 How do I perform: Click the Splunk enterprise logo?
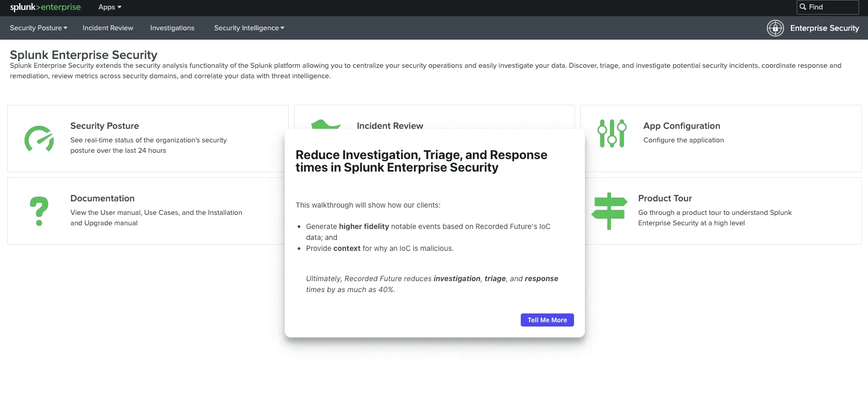tap(45, 7)
